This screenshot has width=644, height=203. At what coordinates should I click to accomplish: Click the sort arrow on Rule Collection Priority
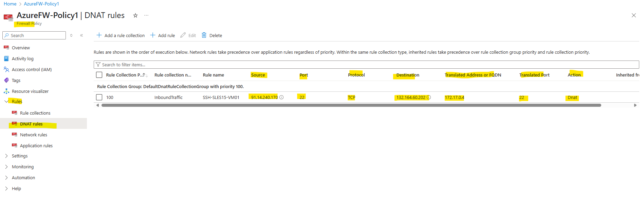(x=145, y=75)
